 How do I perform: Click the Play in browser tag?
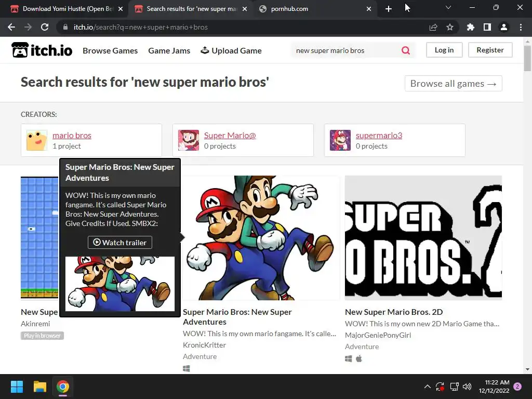42,336
